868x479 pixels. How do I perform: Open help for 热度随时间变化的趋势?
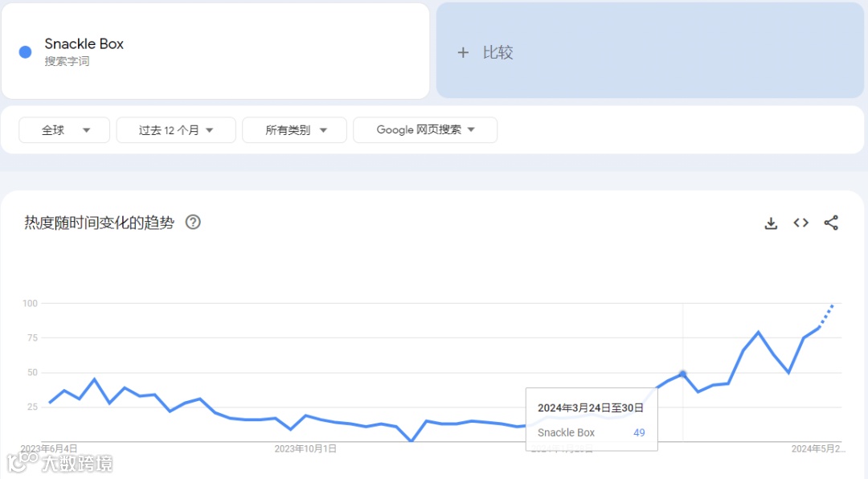(193, 222)
